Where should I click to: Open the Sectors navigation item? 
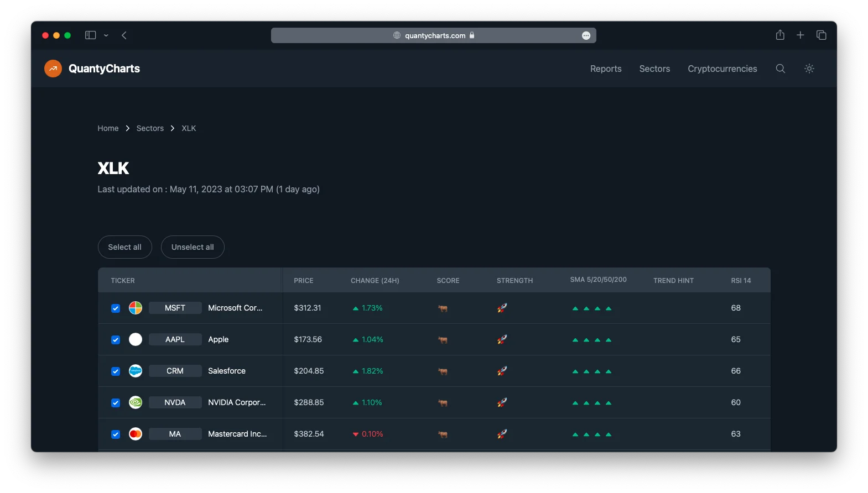[x=654, y=69]
